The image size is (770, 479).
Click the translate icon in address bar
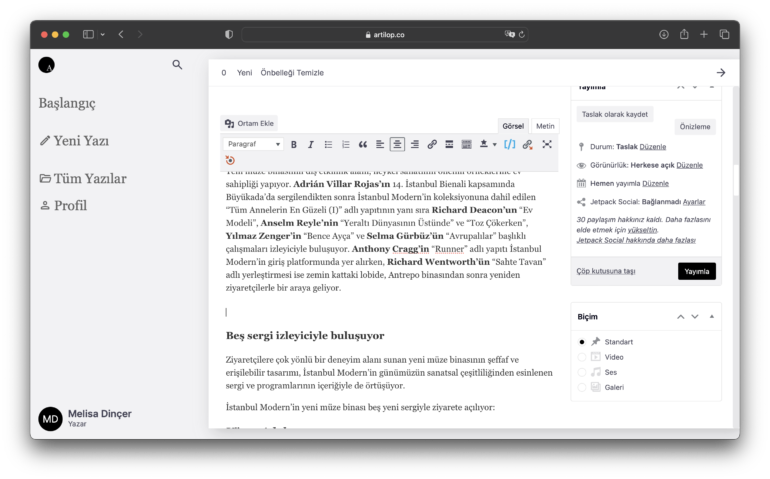point(510,34)
